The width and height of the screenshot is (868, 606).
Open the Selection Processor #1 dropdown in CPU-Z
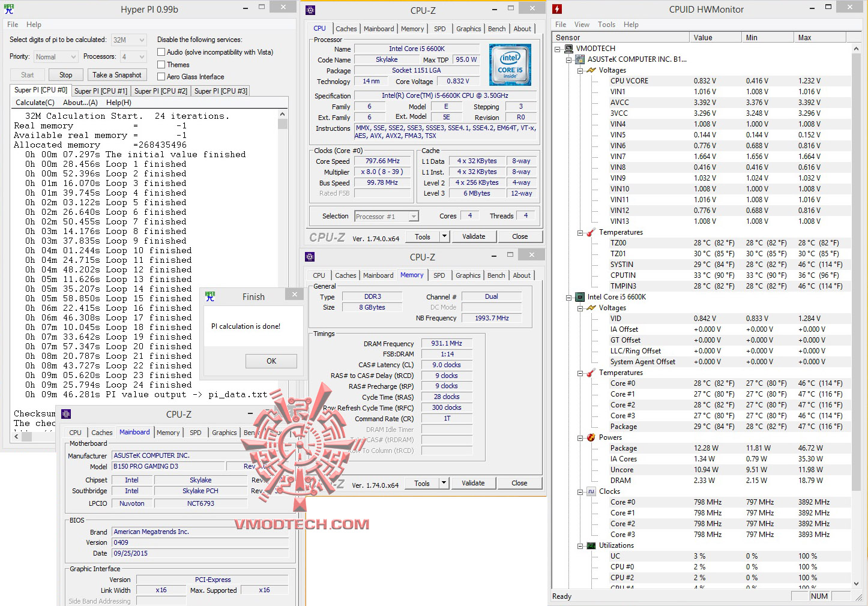click(387, 217)
